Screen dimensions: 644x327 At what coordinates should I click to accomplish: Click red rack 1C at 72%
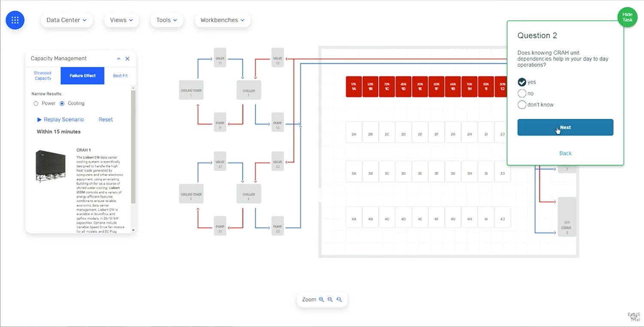(387, 87)
